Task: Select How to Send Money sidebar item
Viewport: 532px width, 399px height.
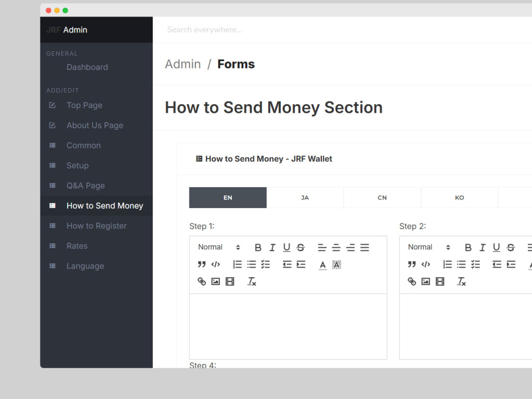Action: [96, 205]
